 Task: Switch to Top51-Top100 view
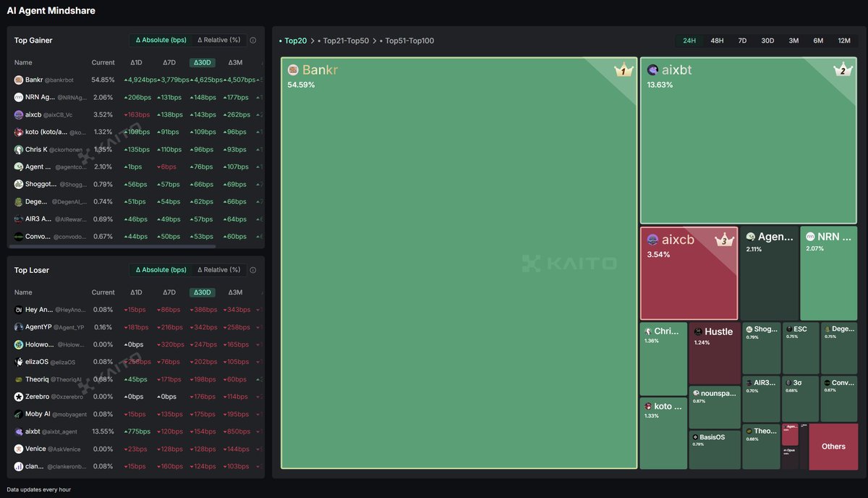(407, 41)
